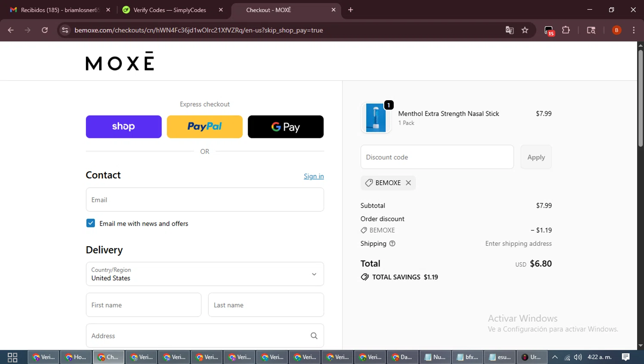The width and height of the screenshot is (644, 364).
Task: Focus the Discount code field
Action: [437, 157]
